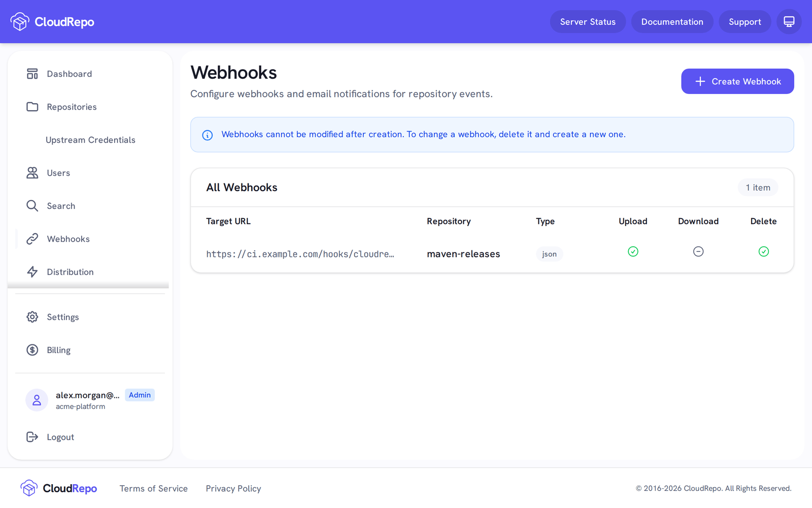Open the Server Status page
Screen dimensions: 812x508
tap(588, 22)
